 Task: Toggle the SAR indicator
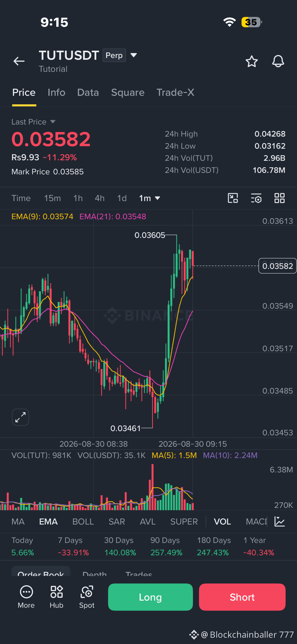click(117, 522)
